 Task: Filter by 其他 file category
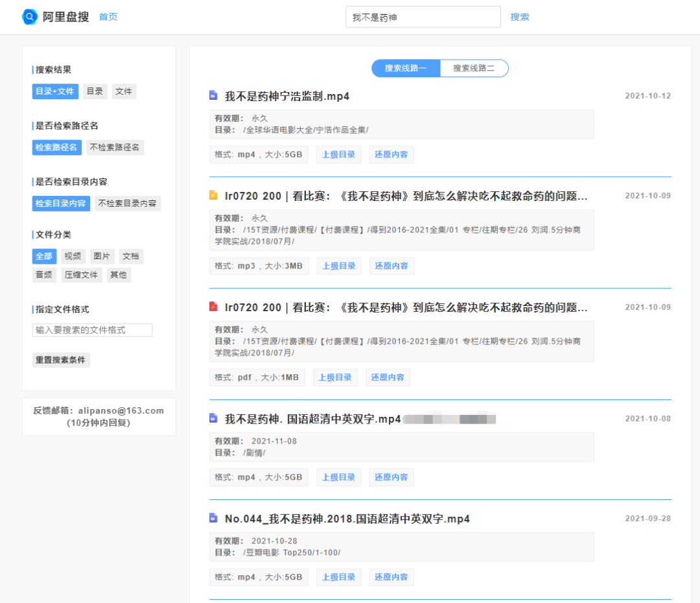[119, 275]
